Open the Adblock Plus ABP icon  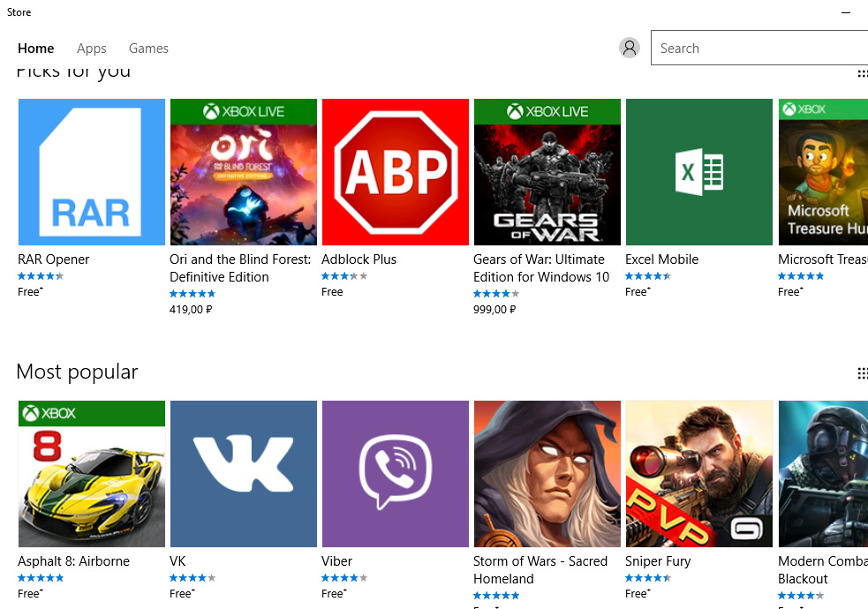pos(396,172)
